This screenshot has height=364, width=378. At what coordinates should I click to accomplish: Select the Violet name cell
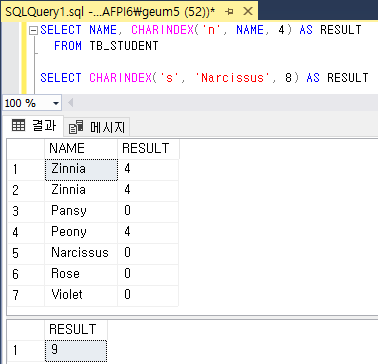(x=81, y=296)
